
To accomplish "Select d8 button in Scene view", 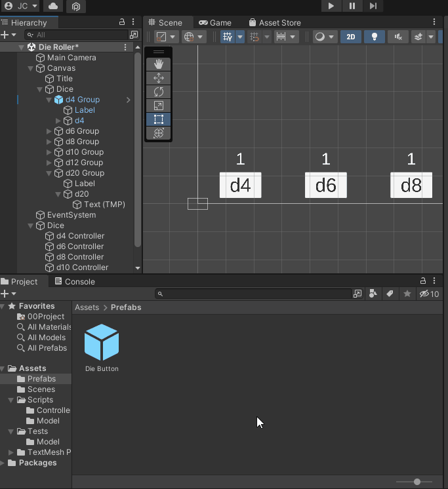I will click(x=411, y=186).
